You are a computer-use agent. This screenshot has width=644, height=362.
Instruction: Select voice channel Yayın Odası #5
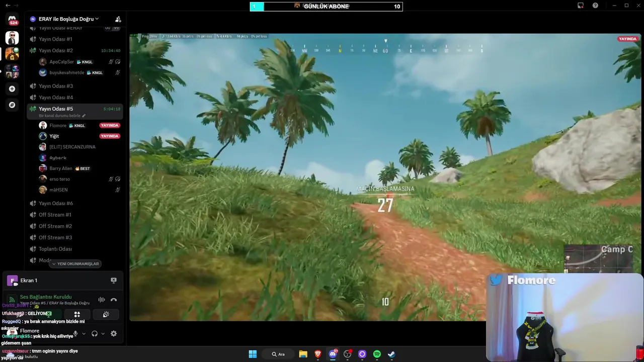coord(74,112)
